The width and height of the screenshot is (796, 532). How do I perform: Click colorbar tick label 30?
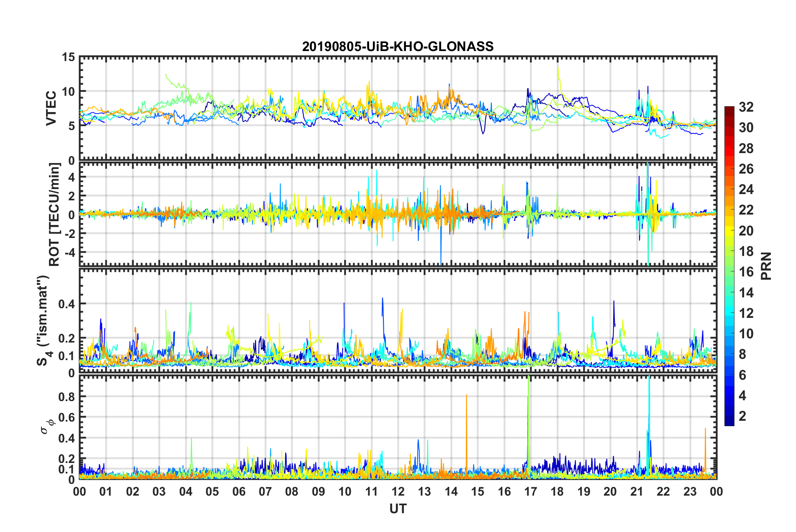[x=746, y=128]
